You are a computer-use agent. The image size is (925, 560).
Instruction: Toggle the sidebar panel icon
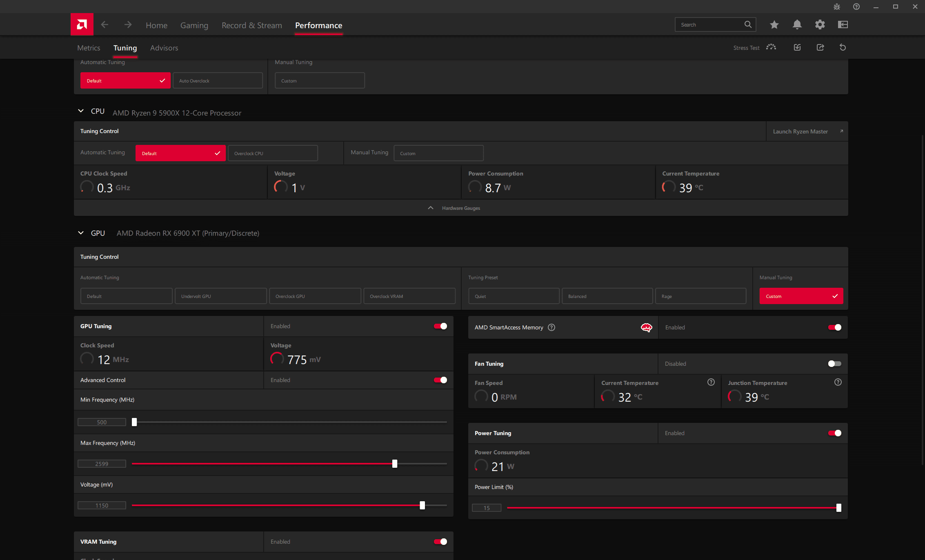tap(843, 24)
